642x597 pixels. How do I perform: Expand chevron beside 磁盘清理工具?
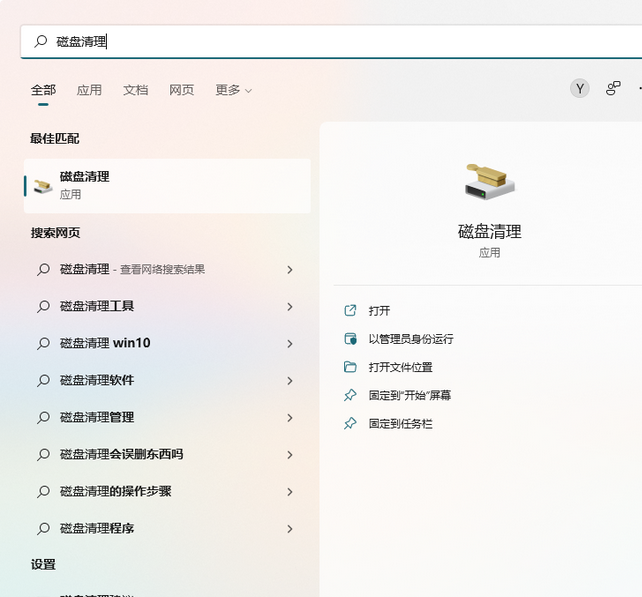point(290,307)
